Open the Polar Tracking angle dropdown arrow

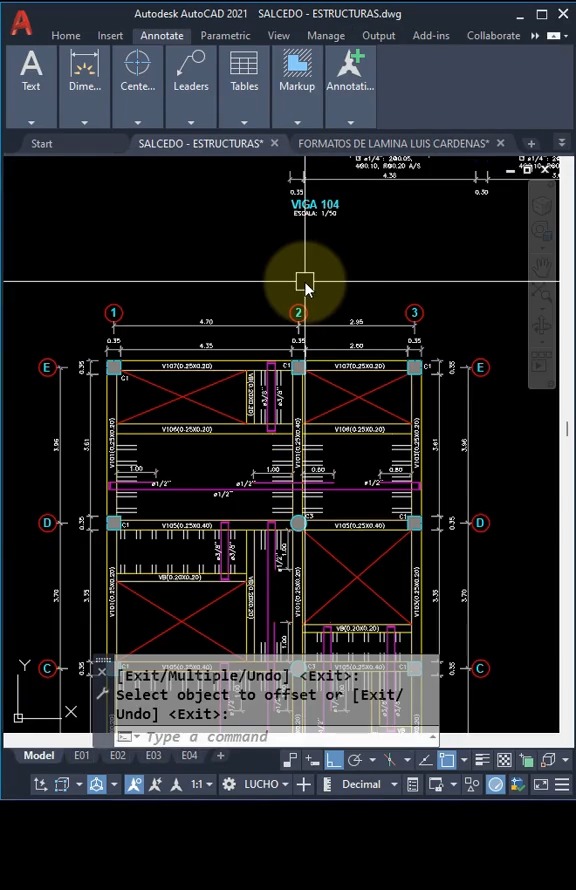pyautogui.click(x=372, y=759)
